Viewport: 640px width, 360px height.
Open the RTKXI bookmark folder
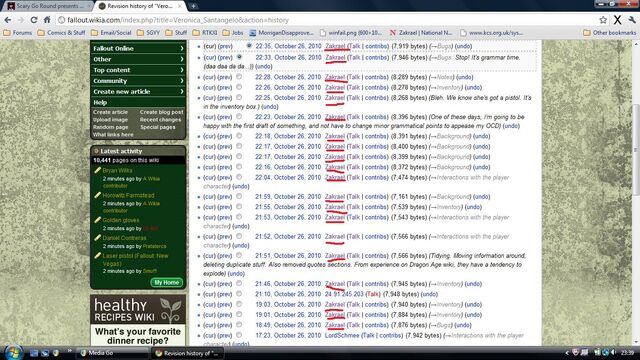(205, 33)
